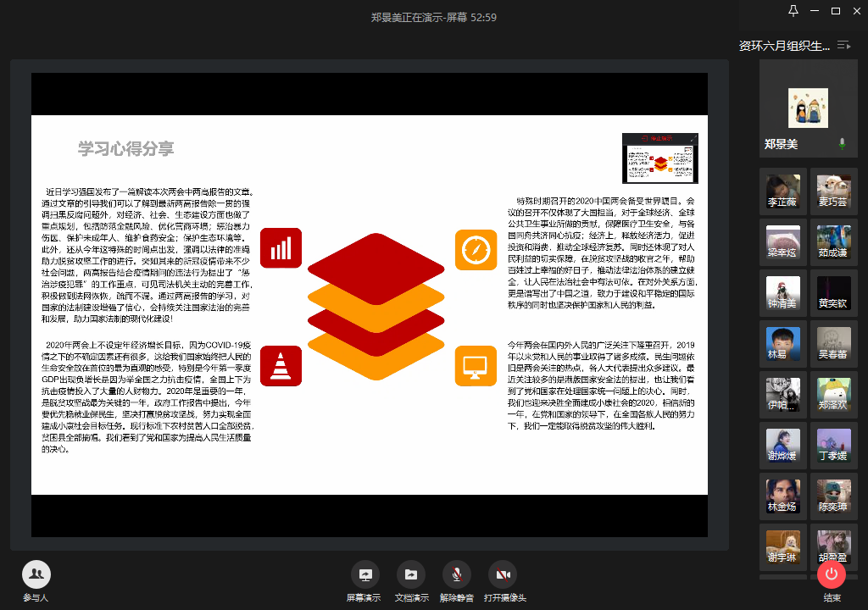Click the orange compass icon on slide
Screen dimensions: 868x610
[476, 250]
